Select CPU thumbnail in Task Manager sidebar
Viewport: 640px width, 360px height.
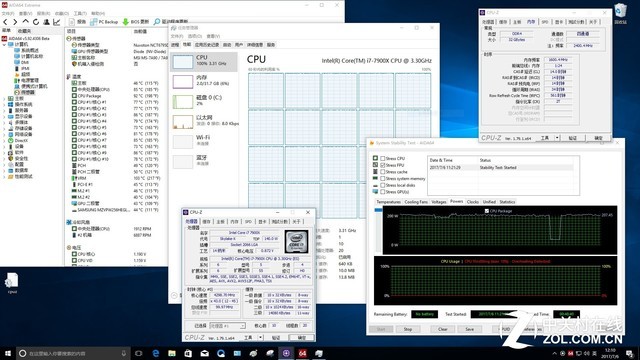(182, 62)
